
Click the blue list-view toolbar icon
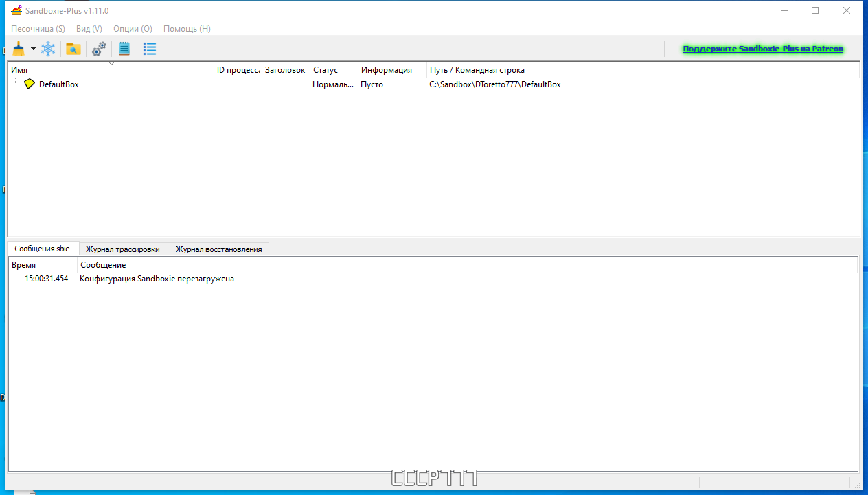click(150, 49)
